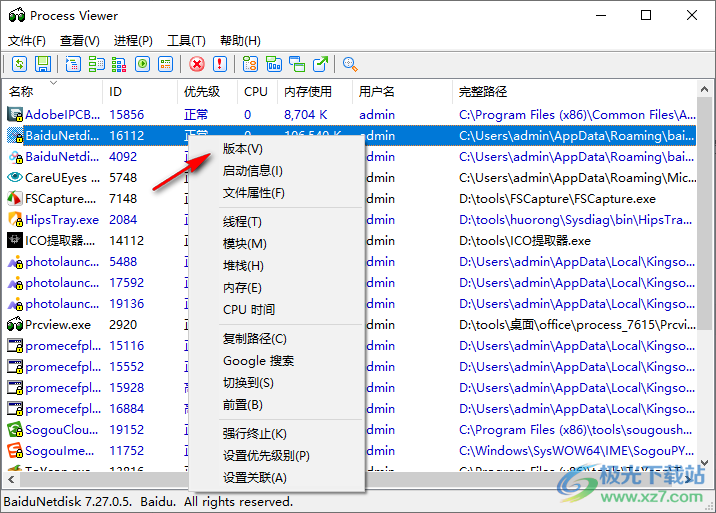Click the overlapping windows toolbar icon

(x=297, y=64)
